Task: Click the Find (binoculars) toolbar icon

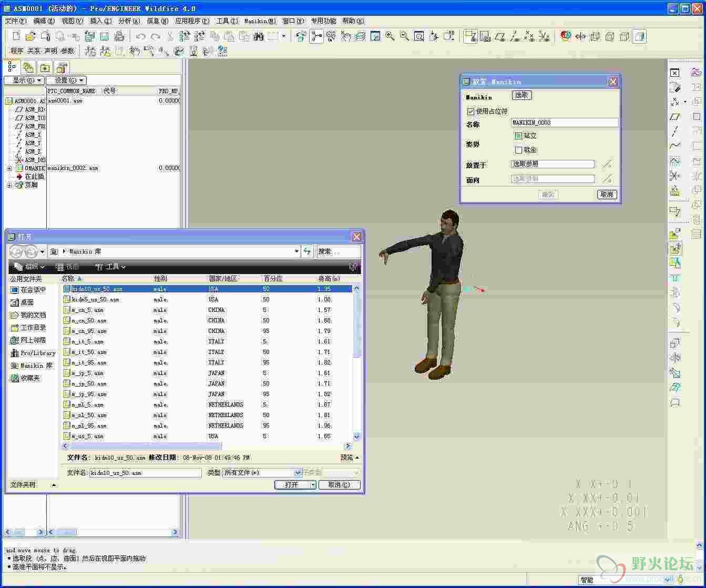Action: coord(258,36)
